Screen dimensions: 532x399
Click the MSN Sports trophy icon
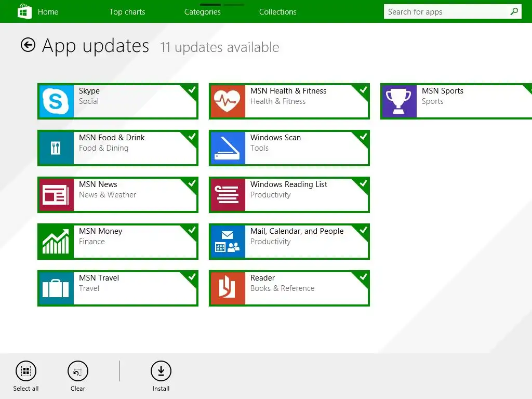pos(400,101)
